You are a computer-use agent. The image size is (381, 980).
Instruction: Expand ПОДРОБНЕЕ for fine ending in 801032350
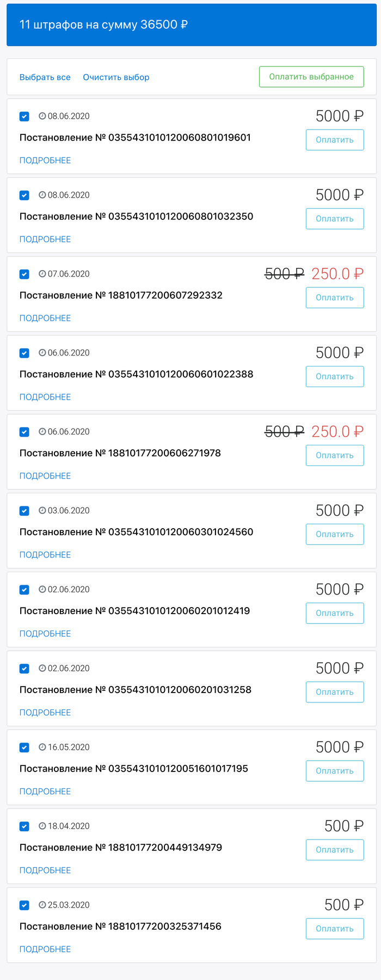pyautogui.click(x=45, y=240)
